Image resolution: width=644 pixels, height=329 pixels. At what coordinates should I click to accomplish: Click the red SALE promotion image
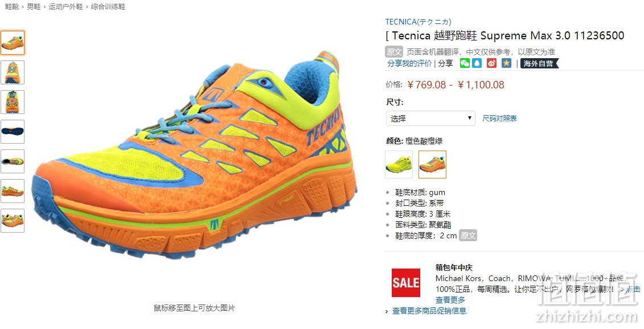(x=406, y=282)
